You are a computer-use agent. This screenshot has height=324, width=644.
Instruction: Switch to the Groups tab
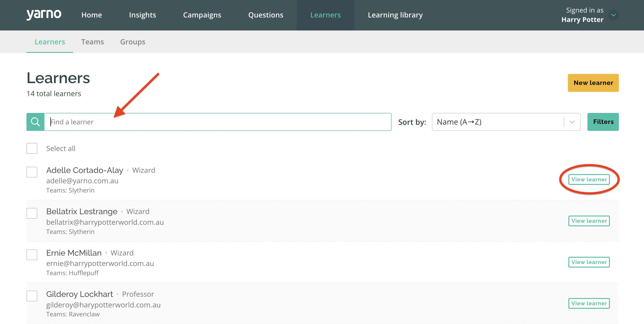tap(133, 42)
